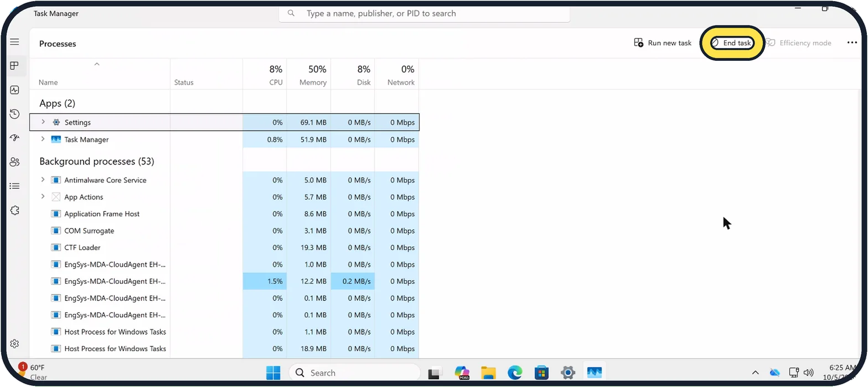Expand the App Actions process
The height and width of the screenshot is (387, 868).
click(43, 197)
